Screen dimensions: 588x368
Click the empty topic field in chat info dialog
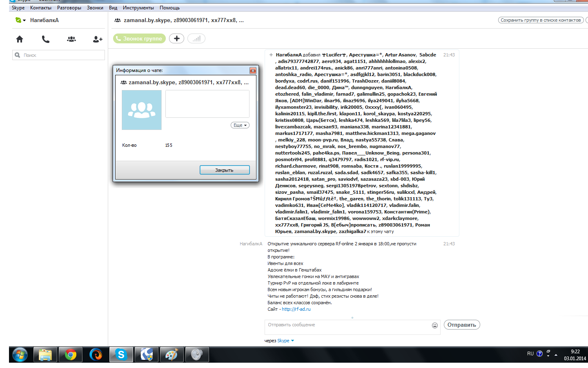(207, 104)
